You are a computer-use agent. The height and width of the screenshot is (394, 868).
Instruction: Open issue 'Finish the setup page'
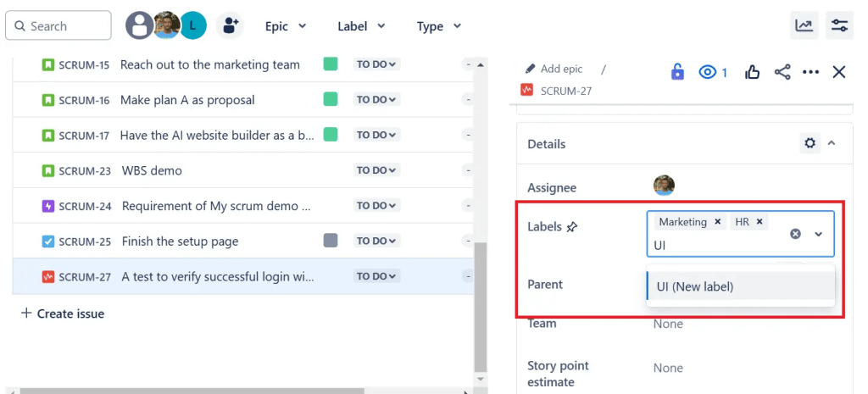[x=180, y=241]
